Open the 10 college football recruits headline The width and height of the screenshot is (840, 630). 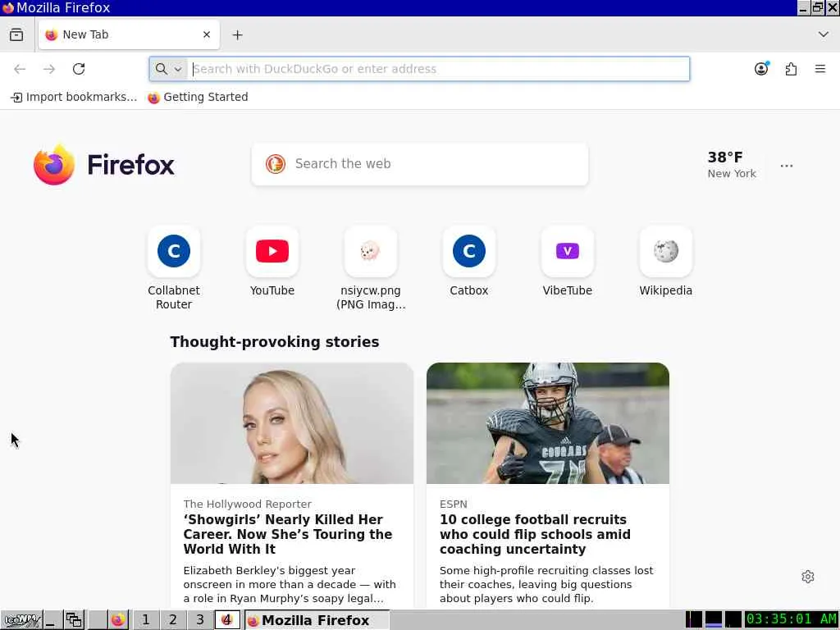(x=535, y=534)
